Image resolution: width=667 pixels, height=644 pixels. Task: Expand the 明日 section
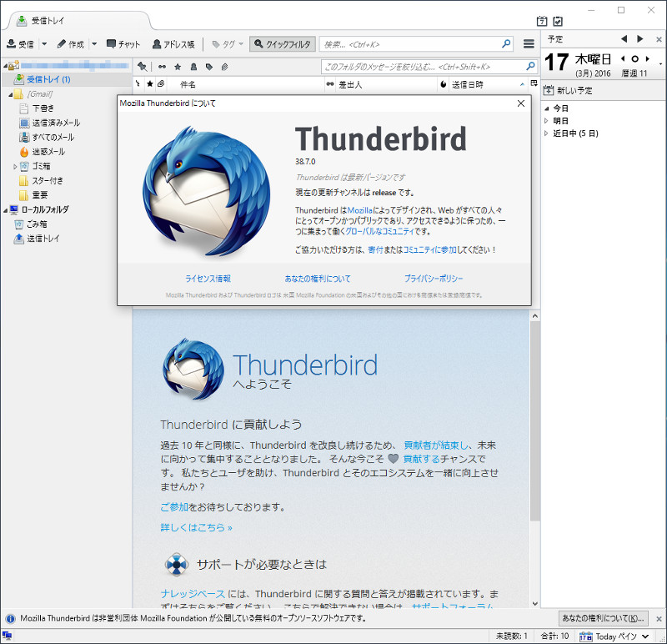[547, 121]
